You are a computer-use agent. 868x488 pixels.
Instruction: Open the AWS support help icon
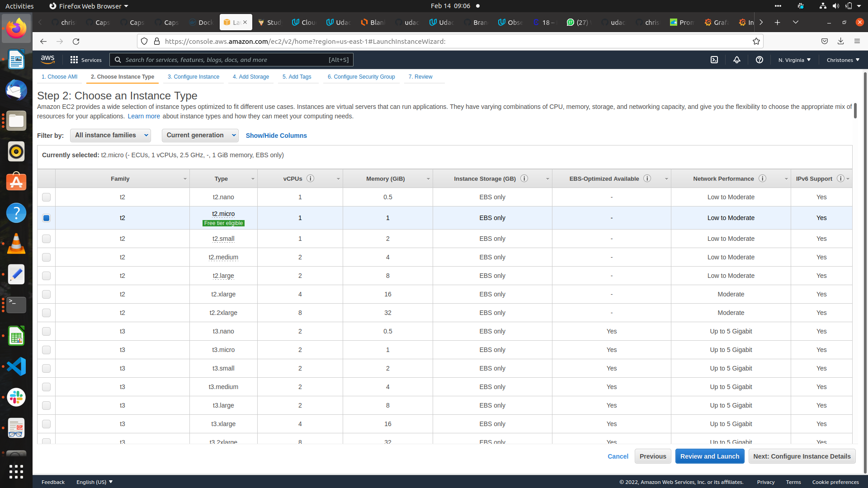coord(759,60)
